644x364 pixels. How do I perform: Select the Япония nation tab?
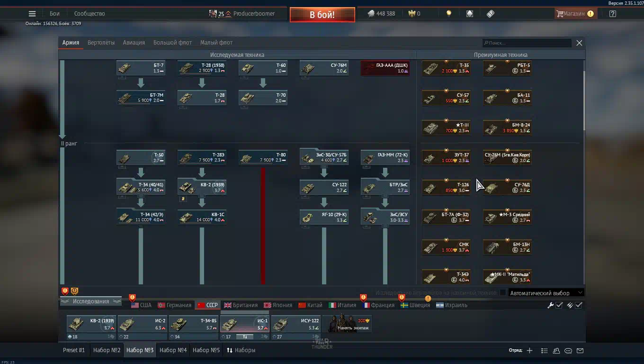(279, 305)
